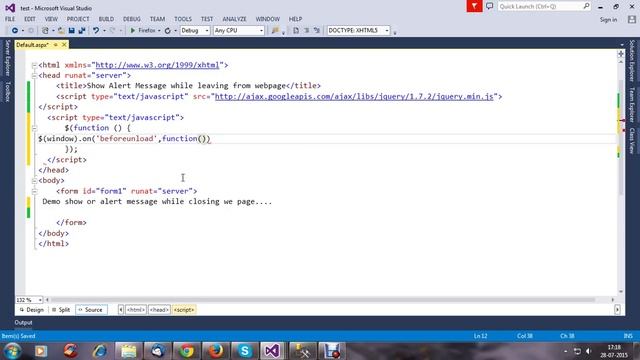
Task: Open the Undo history dropdown arrow
Action: pyautogui.click(x=104, y=31)
